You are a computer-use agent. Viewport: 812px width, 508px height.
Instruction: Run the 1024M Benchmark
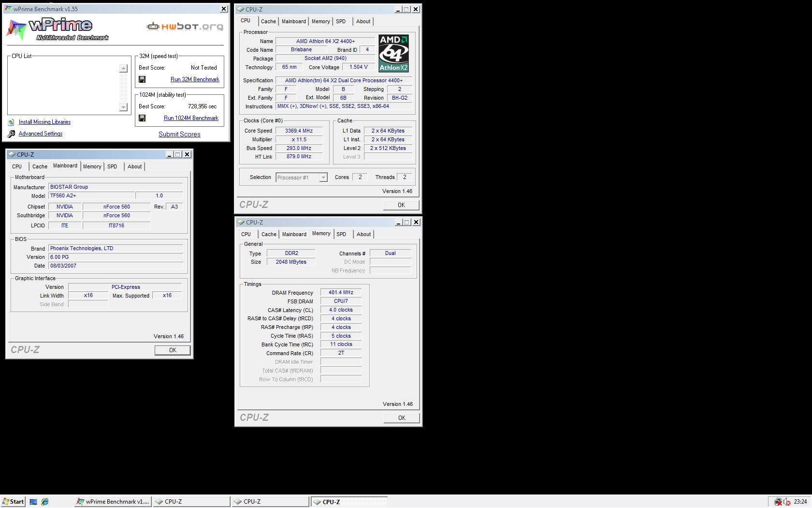click(x=191, y=118)
